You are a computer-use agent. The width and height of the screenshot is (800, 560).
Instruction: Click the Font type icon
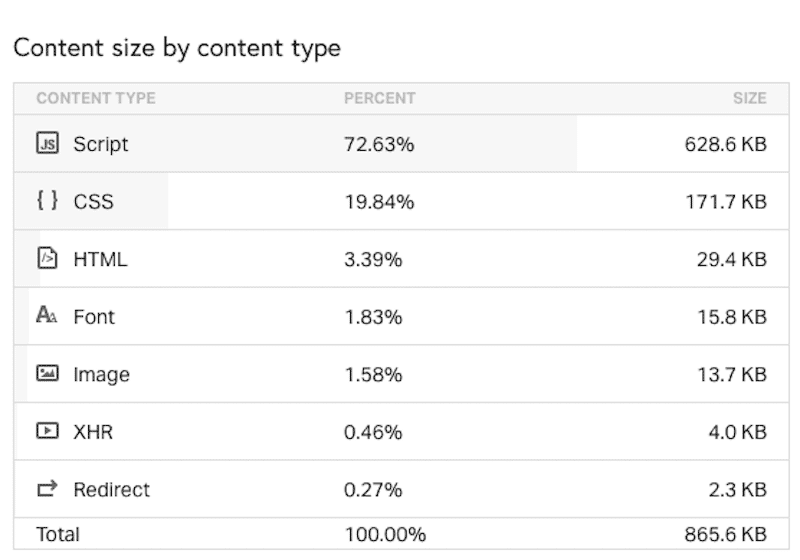tap(47, 315)
